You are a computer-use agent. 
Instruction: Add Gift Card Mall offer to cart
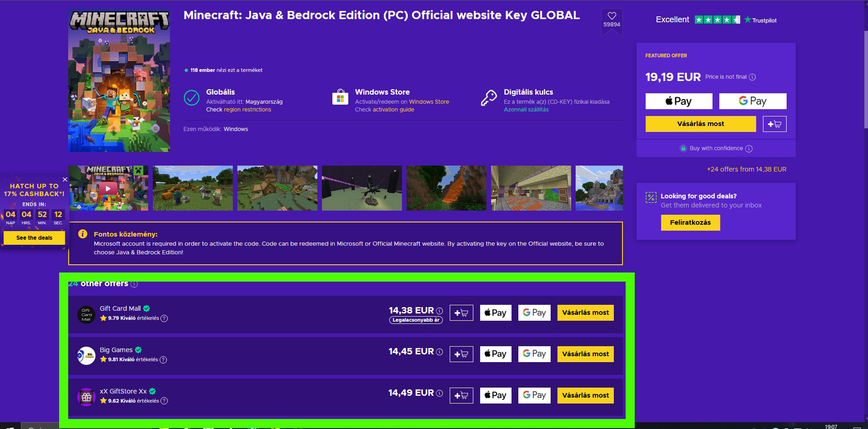(x=462, y=313)
